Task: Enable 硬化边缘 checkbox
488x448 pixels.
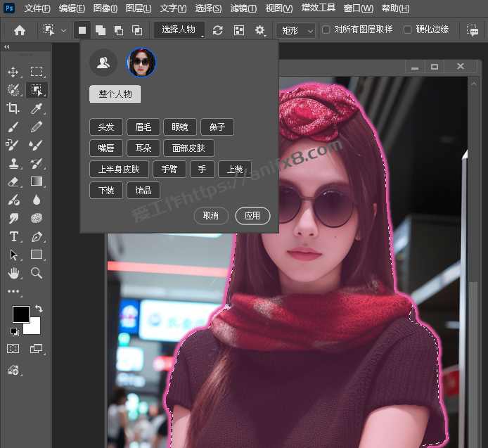Action: click(x=408, y=30)
